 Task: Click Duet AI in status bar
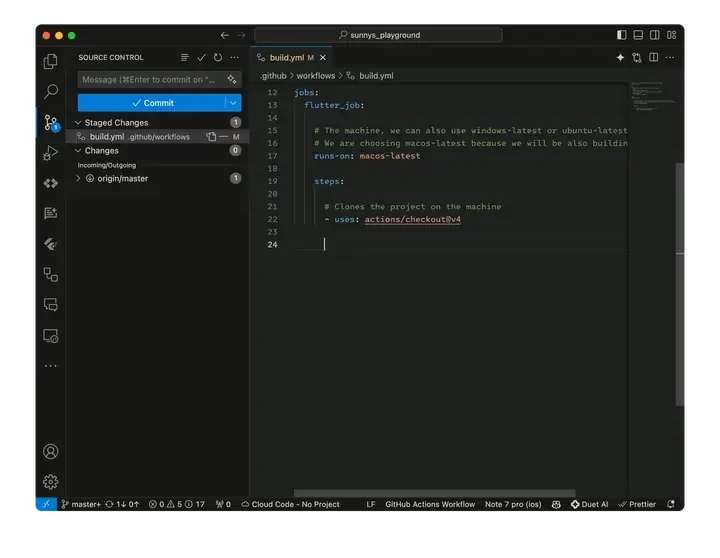tap(589, 504)
